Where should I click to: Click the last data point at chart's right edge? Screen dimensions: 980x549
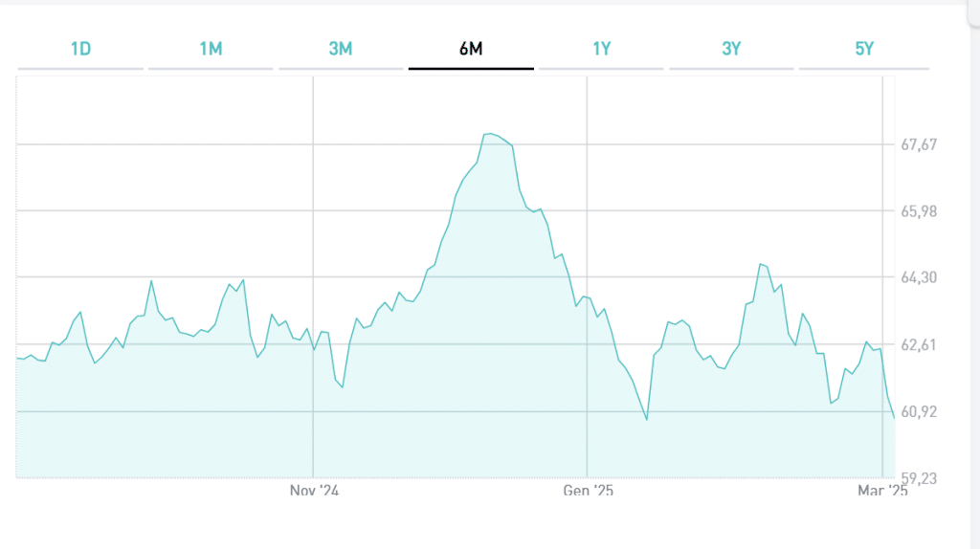[x=894, y=418]
